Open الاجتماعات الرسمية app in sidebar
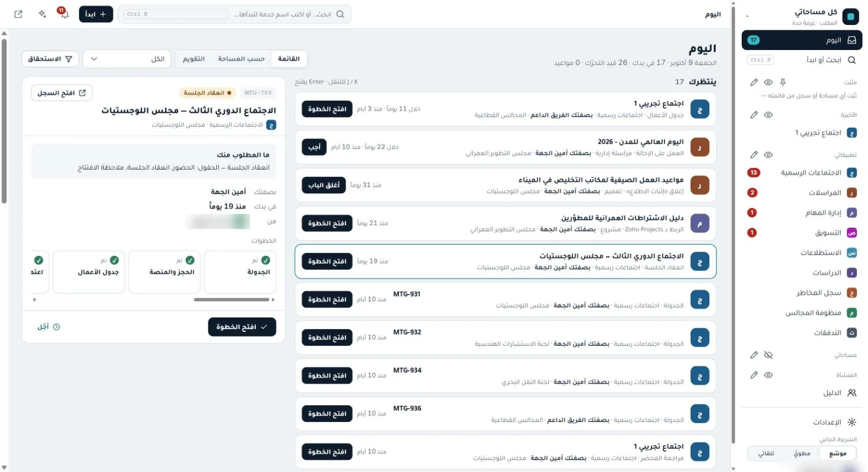The image size is (868, 472). point(802,173)
